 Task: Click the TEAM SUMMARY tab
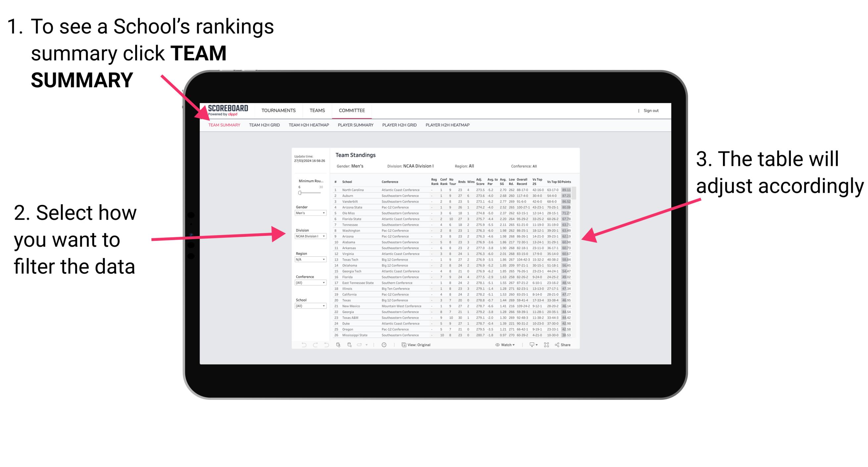tap(225, 125)
